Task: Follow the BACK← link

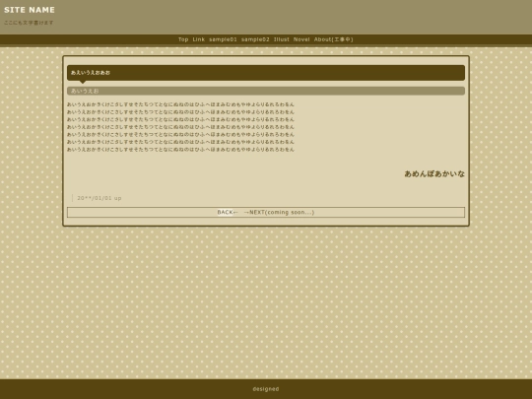Action: coord(228,213)
